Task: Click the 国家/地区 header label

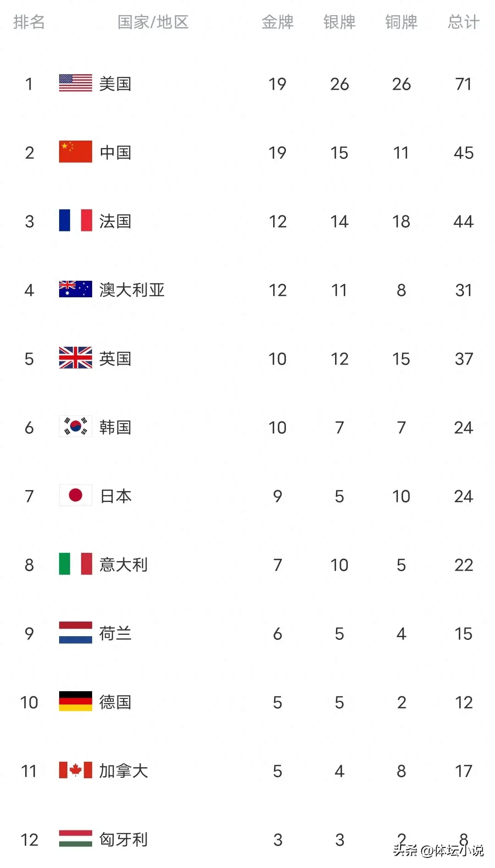Action: [x=153, y=22]
